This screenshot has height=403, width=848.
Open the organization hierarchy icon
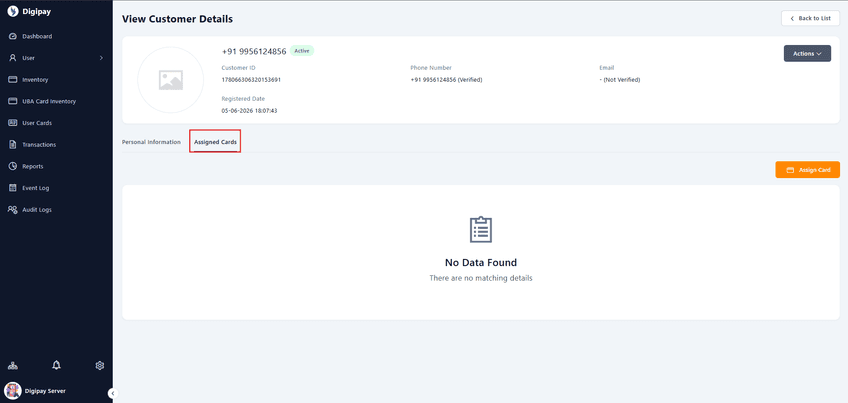pyautogui.click(x=12, y=366)
